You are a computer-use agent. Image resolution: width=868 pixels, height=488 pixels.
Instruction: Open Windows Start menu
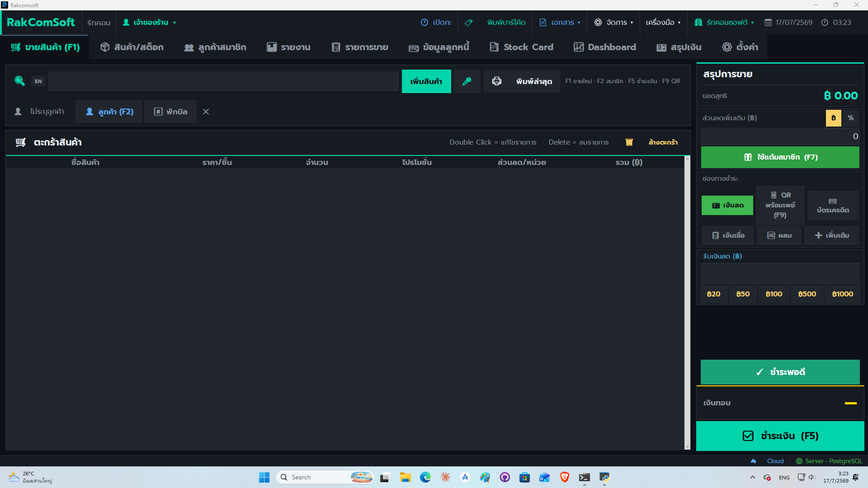click(264, 477)
